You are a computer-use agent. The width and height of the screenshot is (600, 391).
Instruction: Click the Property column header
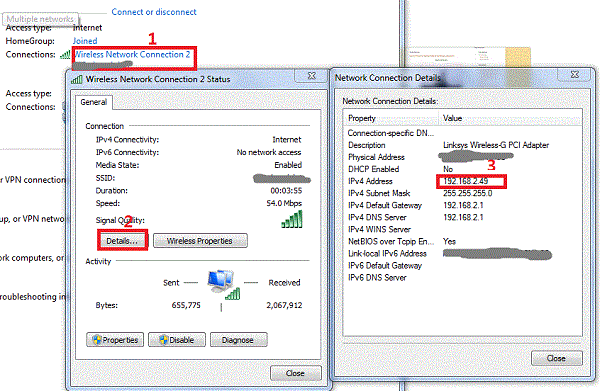click(391, 118)
